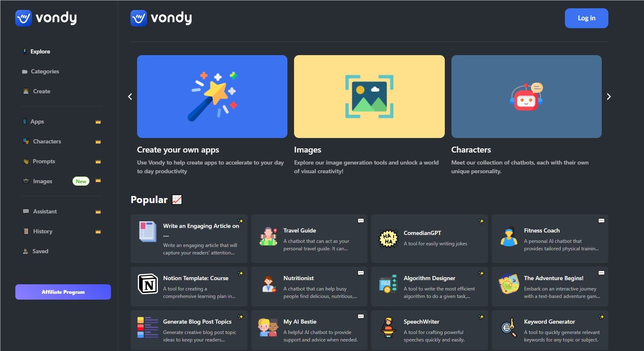This screenshot has height=351, width=644.
Task: Click the sparkle icon on Algorithm Designer card
Action: (x=481, y=274)
